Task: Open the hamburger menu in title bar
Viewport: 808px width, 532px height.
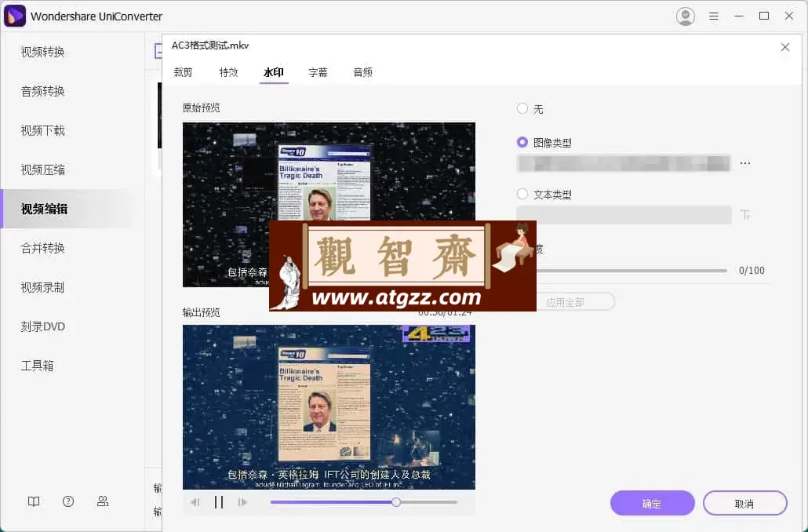Action: [714, 16]
